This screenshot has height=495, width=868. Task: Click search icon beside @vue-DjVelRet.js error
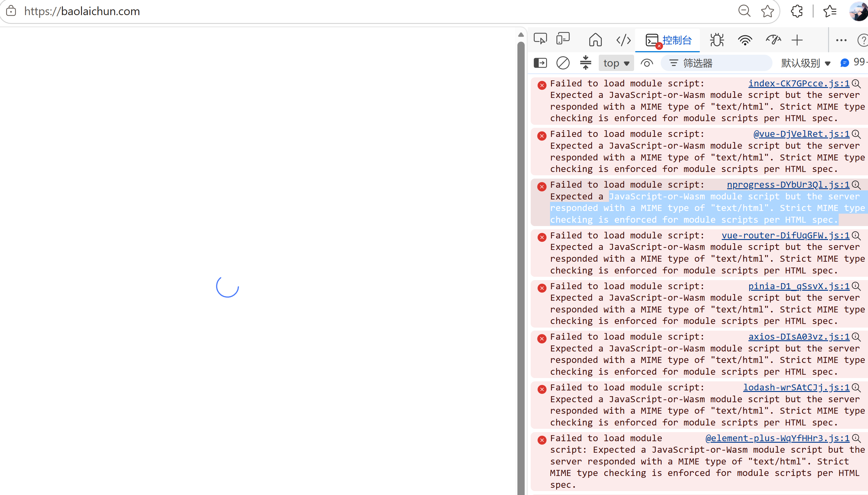pyautogui.click(x=856, y=135)
